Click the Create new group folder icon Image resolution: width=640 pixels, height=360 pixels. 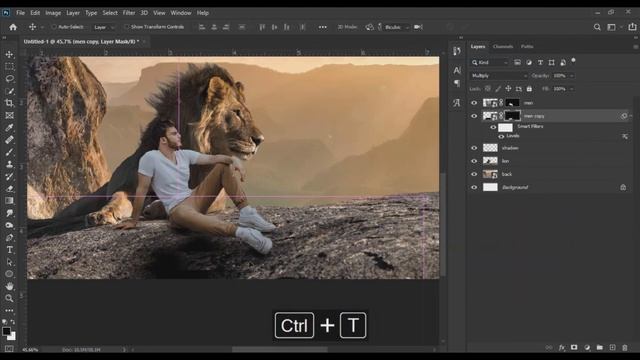(600, 347)
